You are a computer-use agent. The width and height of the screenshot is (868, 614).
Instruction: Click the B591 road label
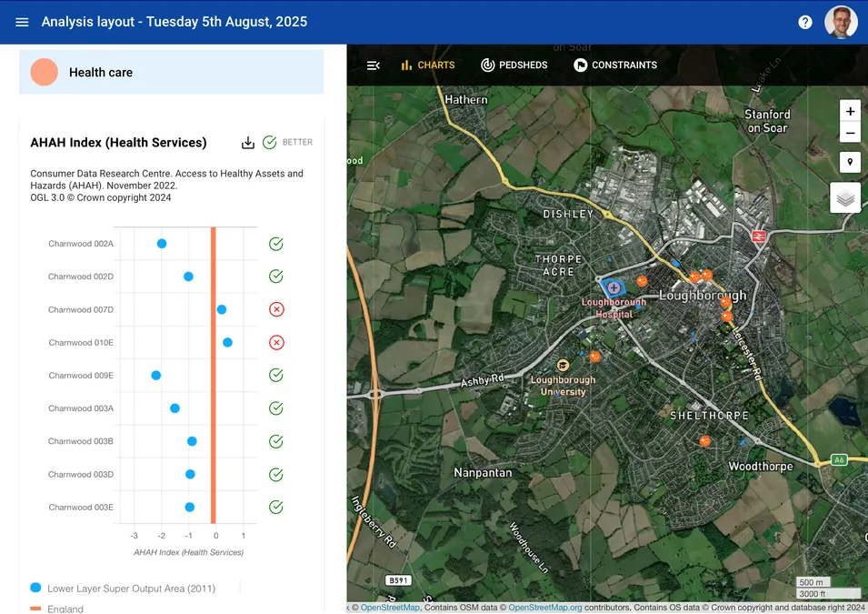pos(398,580)
